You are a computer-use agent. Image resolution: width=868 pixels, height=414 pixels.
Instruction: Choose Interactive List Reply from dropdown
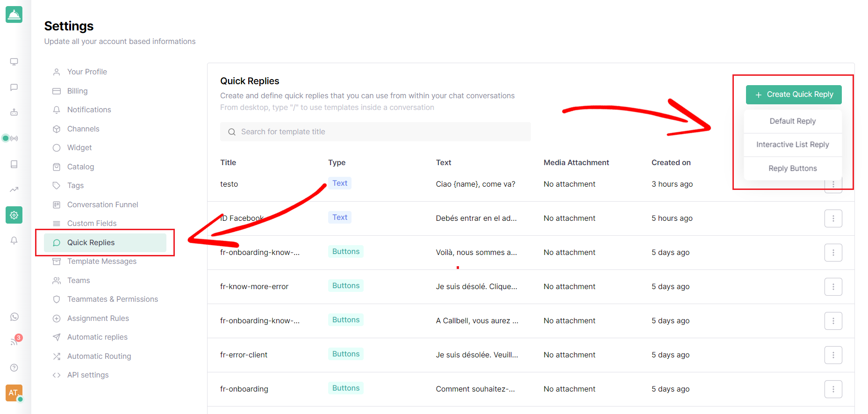click(793, 145)
